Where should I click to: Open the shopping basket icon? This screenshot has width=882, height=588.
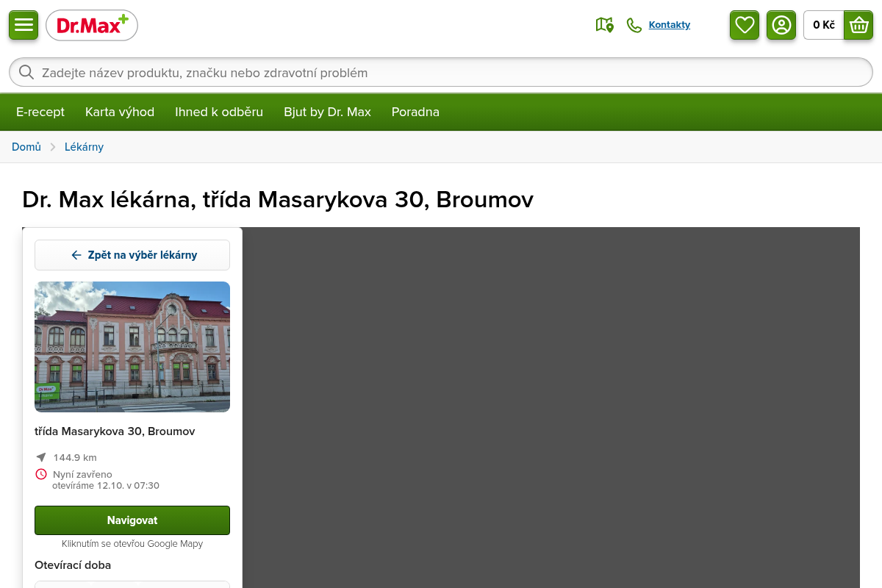pyautogui.click(x=858, y=25)
